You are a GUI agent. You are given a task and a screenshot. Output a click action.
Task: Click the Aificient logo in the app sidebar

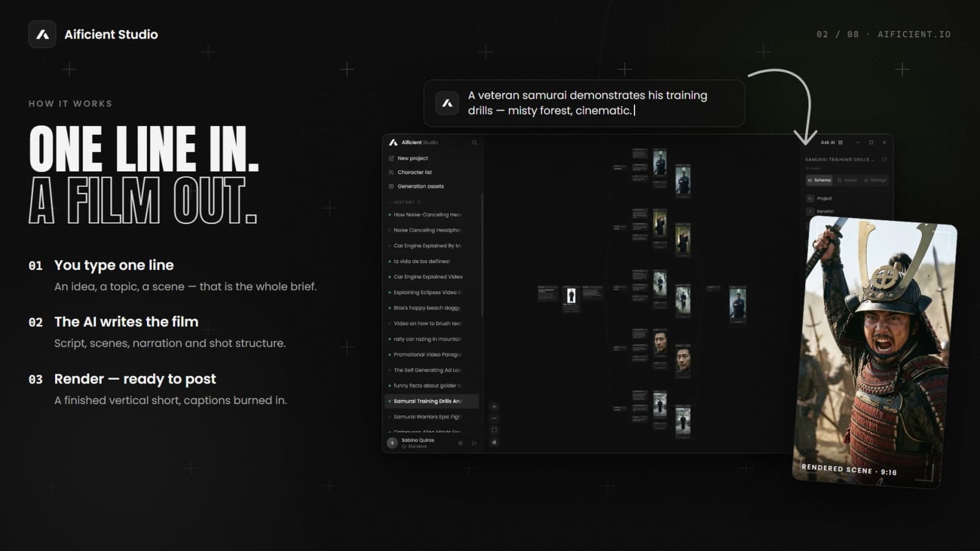click(x=393, y=142)
